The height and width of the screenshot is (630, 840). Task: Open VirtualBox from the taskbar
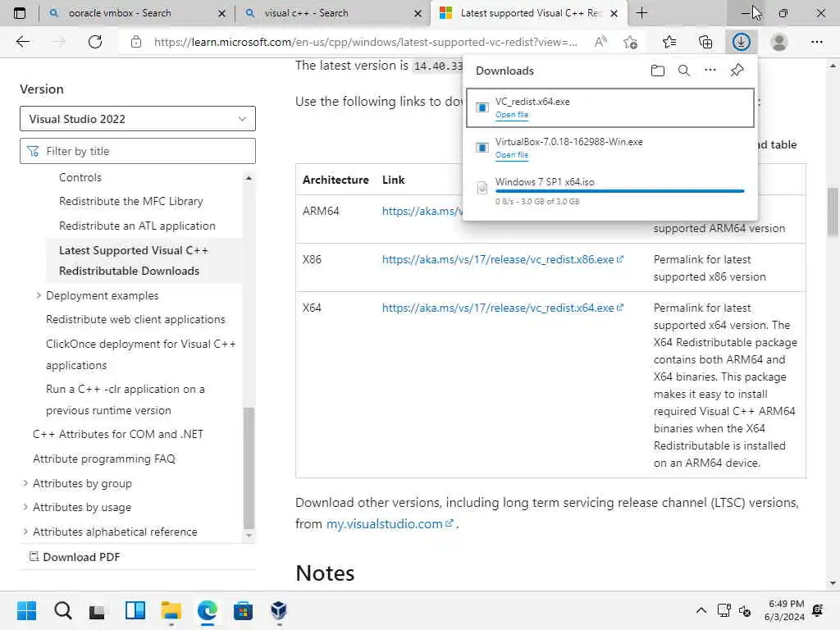(279, 610)
